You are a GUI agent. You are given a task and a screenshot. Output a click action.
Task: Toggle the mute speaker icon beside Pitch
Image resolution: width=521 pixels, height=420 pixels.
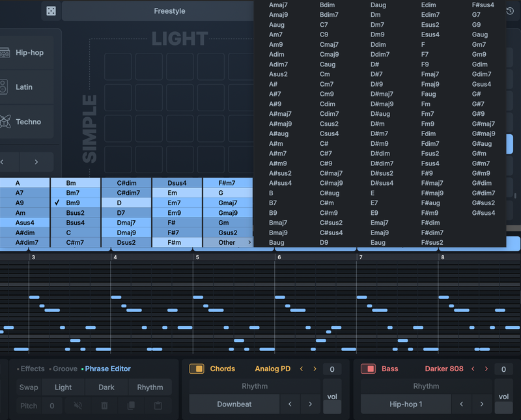click(77, 406)
